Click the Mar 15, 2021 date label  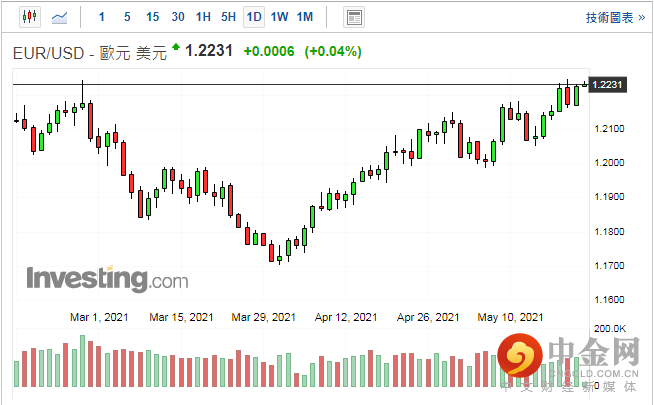pyautogui.click(x=181, y=317)
